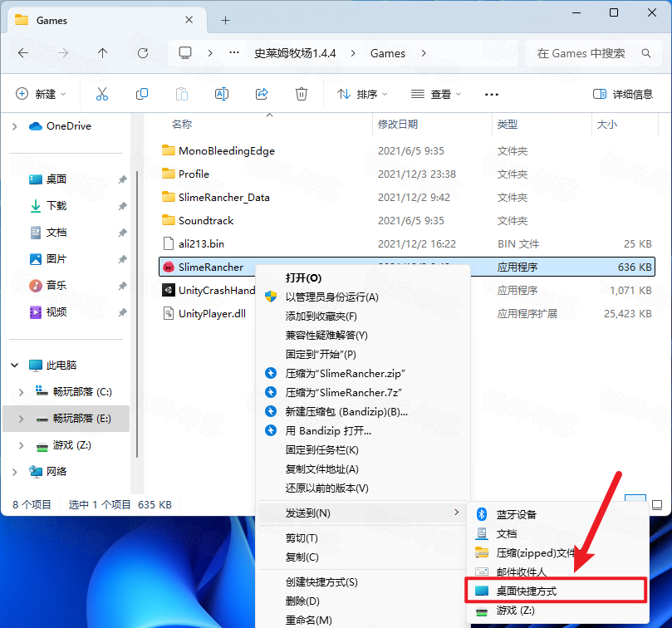This screenshot has height=628, width=672.
Task: Expand the C: drive node
Action: (21, 392)
